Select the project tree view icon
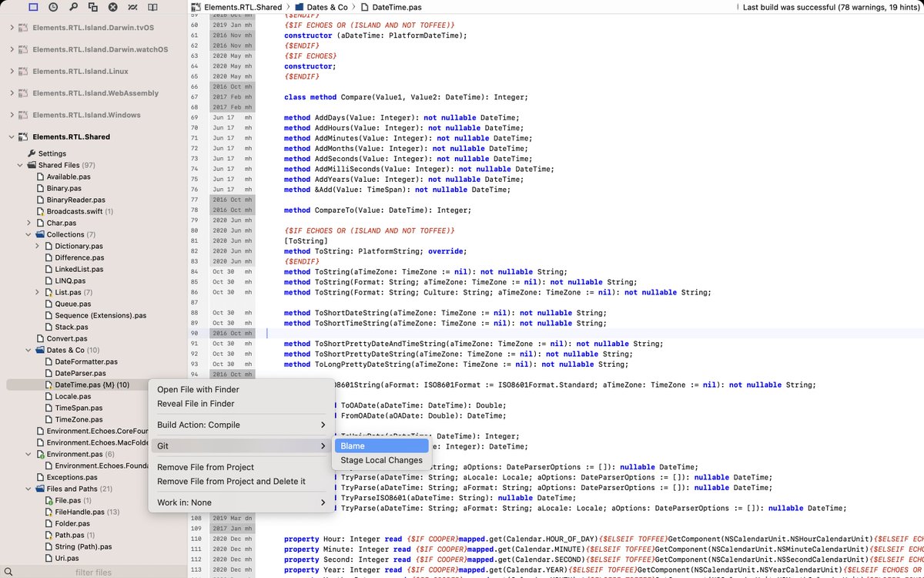This screenshot has width=924, height=578. pos(33,7)
